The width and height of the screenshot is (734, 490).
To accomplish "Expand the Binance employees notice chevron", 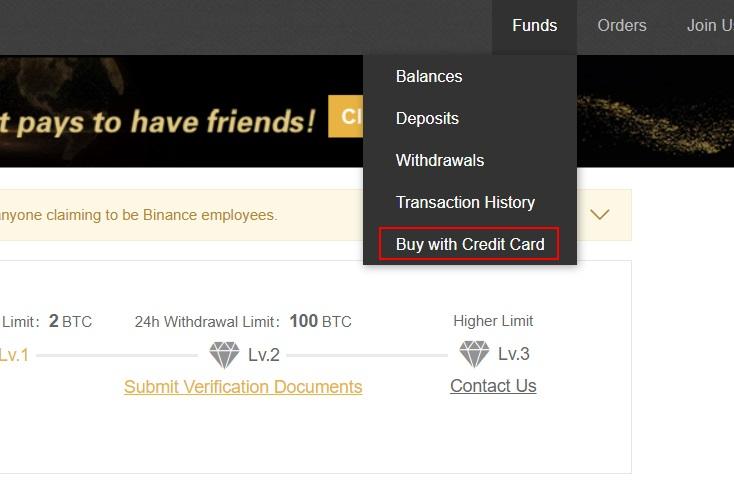I will (x=600, y=215).
